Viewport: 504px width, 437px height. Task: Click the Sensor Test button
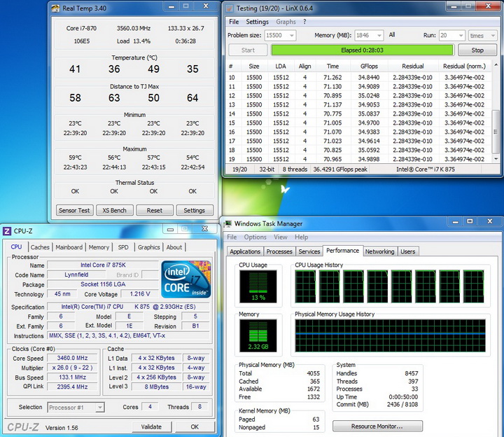(x=74, y=210)
